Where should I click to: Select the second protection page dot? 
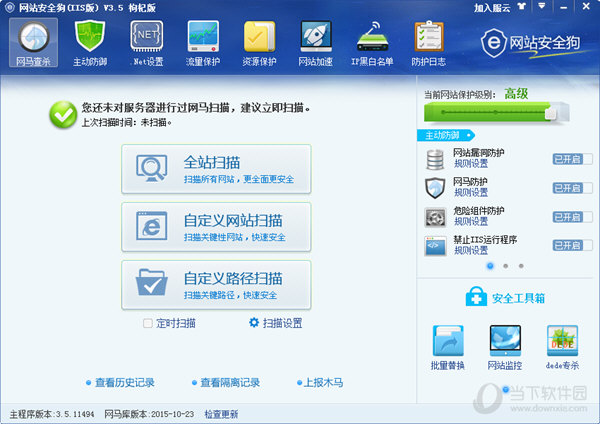[x=505, y=266]
